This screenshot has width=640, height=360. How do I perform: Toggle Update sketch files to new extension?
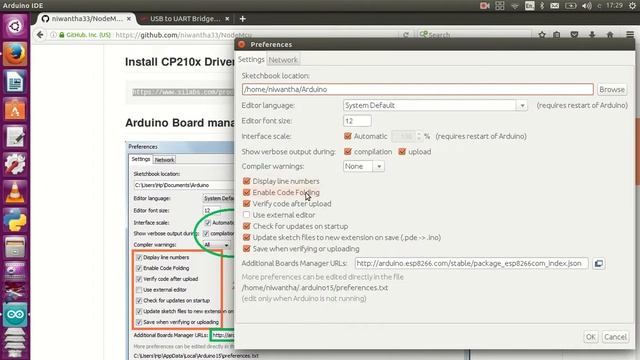[247, 237]
